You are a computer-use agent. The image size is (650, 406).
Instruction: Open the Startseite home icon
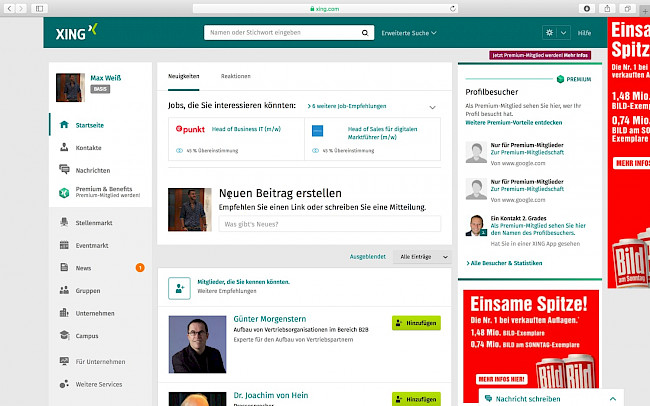click(x=65, y=125)
